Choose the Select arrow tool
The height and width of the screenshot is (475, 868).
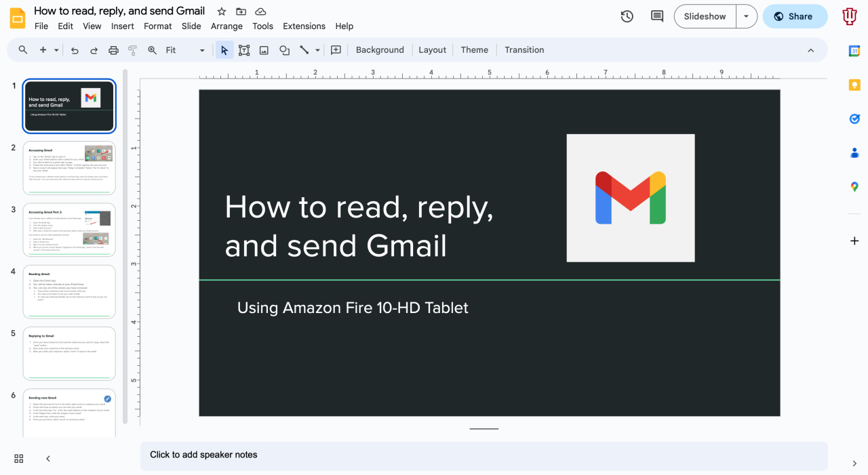(x=224, y=50)
